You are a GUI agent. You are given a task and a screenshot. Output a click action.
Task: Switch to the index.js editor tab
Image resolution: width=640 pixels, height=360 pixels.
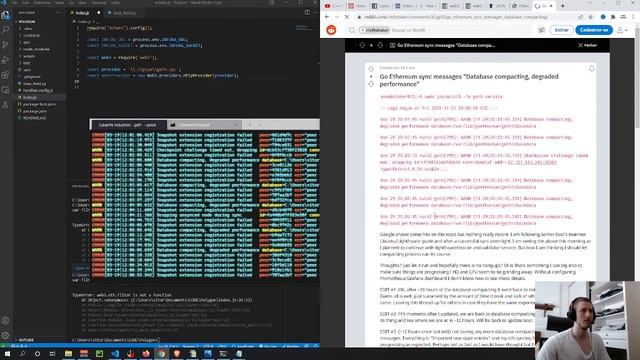tap(84, 13)
